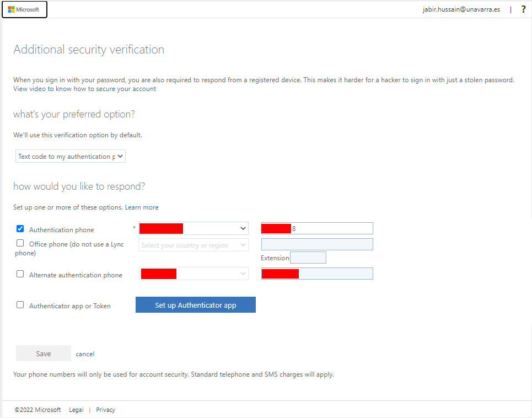Click Set up Authenticator app
This screenshot has height=418, width=532.
click(195, 304)
